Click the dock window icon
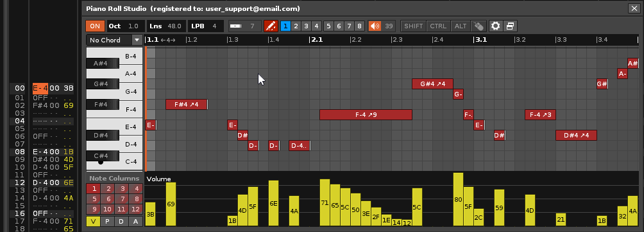 coord(510,26)
